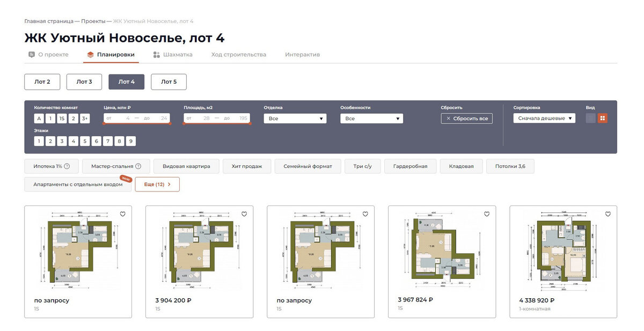Go to Проекты breadcrumb
The width and height of the screenshot is (644, 331).
point(93,21)
